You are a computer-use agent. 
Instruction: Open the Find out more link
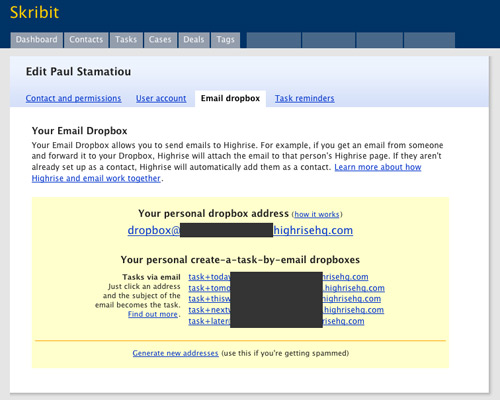[x=153, y=314]
